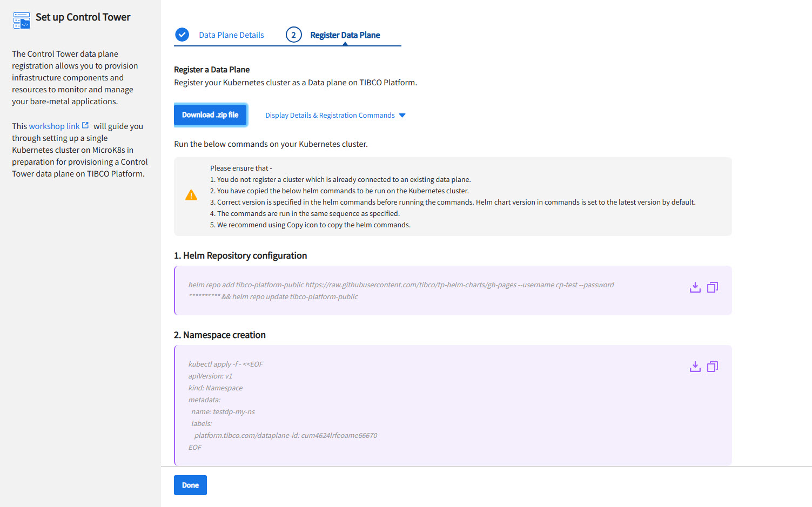Download the Namespace creation command
812x507 pixels.
pyautogui.click(x=695, y=367)
